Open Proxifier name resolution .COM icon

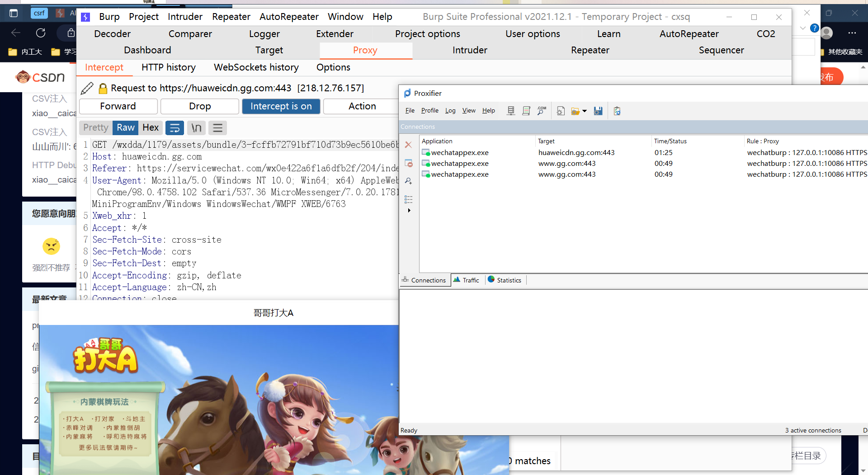(x=542, y=111)
